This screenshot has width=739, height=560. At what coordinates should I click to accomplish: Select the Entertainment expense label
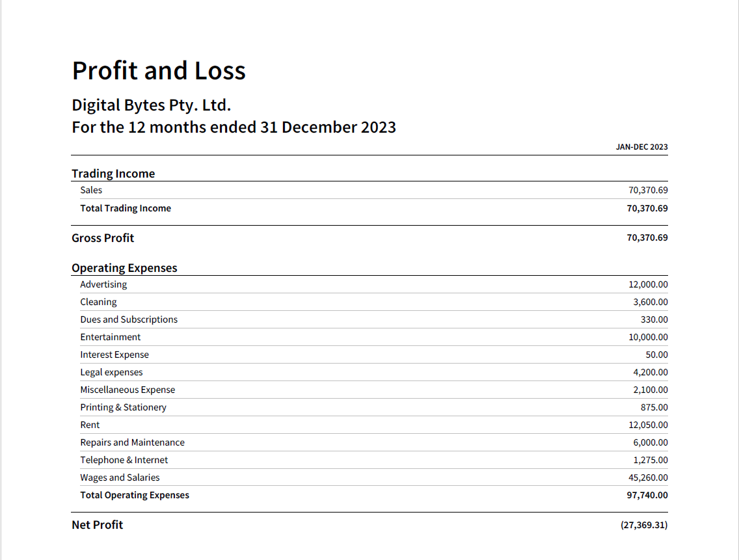pos(111,337)
